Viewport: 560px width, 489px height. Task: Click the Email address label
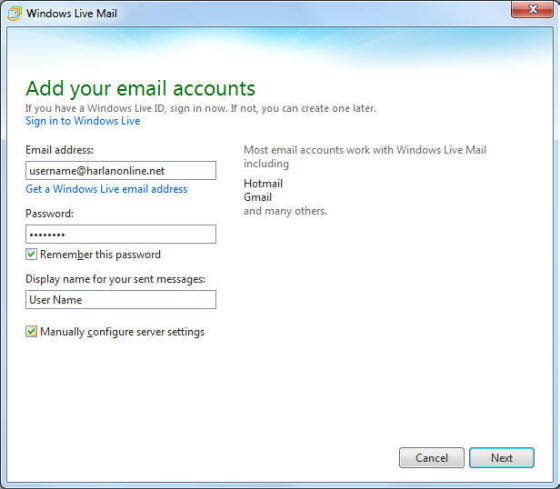click(x=59, y=150)
